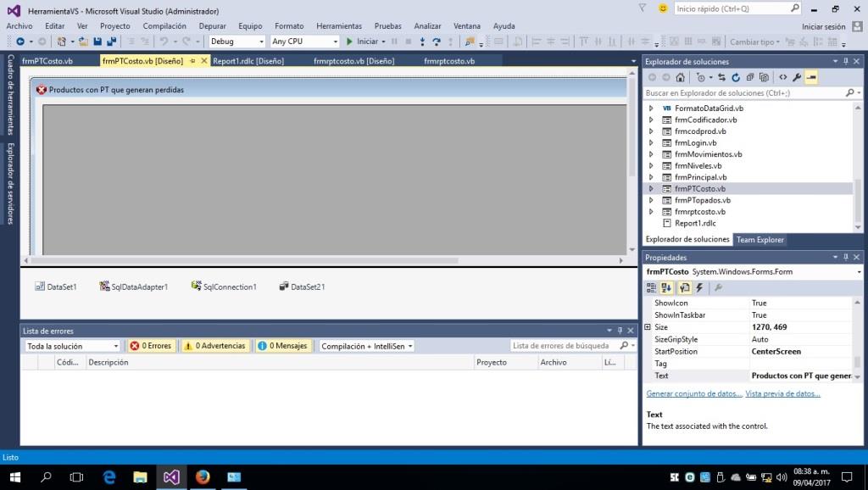Click the New Project toolbar icon
This screenshot has height=490, width=868.
point(61,42)
